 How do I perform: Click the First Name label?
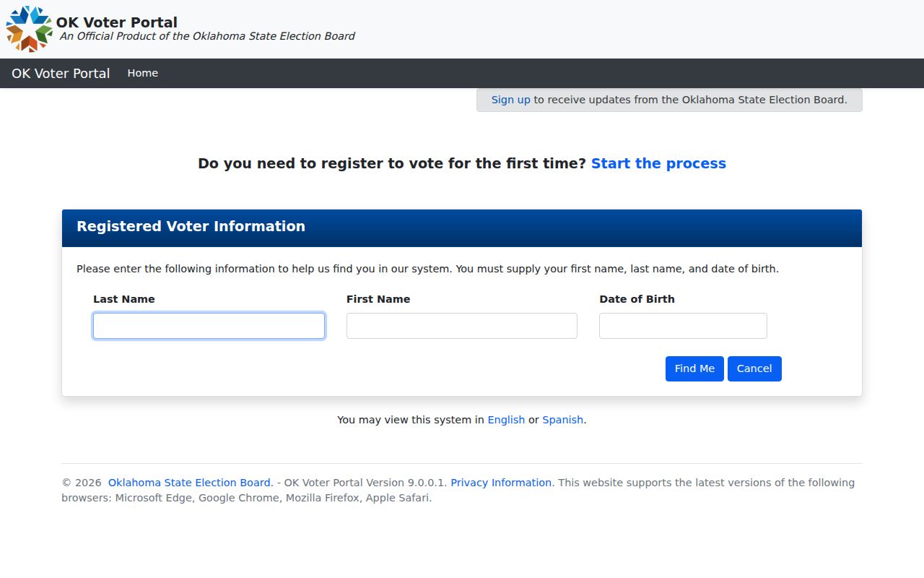tap(378, 299)
